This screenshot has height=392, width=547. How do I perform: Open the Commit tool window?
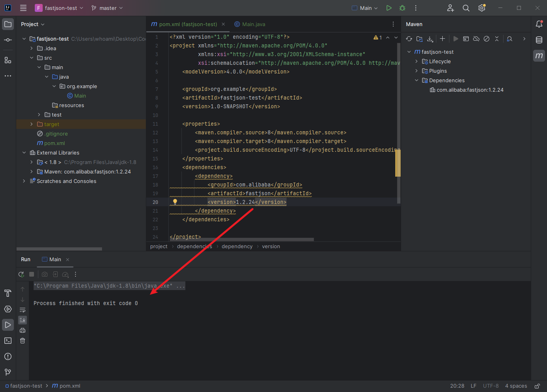point(8,40)
